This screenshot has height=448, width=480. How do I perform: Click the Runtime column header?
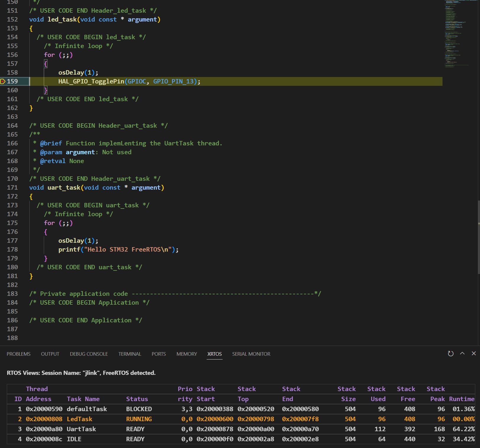point(462,399)
